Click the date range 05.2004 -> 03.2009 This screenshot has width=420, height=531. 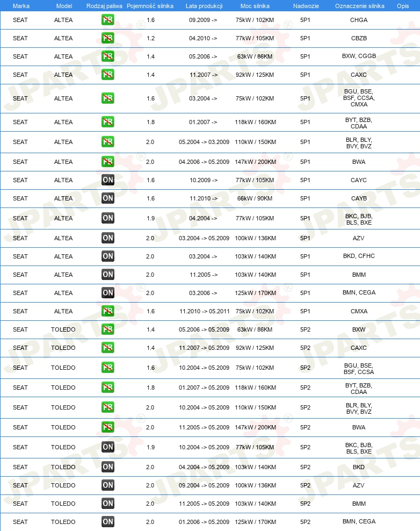[x=204, y=142]
